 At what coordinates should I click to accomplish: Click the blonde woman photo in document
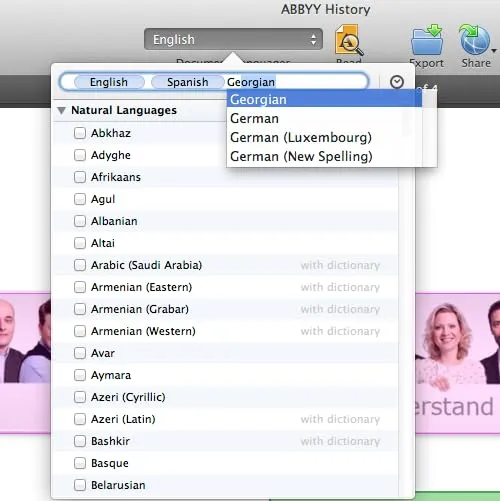click(x=447, y=347)
